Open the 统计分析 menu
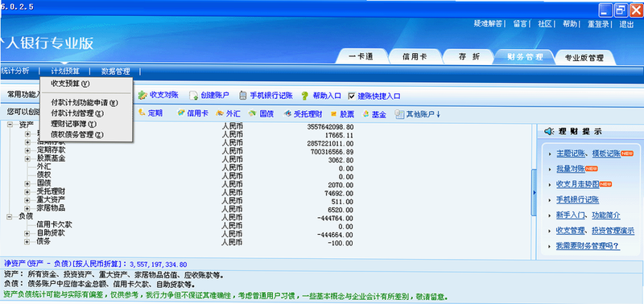644x304 pixels. (14, 71)
